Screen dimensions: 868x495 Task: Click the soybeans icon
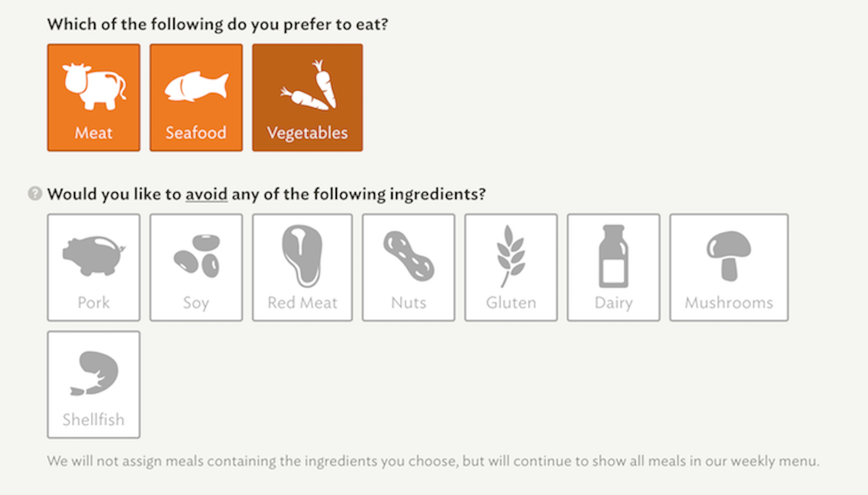197,256
